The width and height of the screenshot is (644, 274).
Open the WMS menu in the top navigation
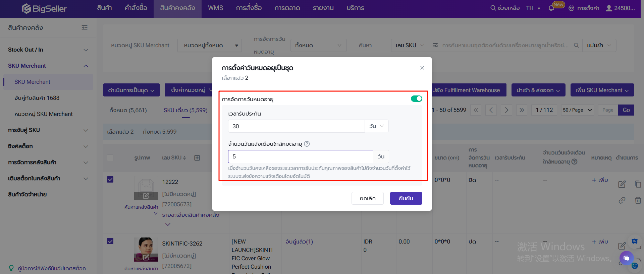pos(215,8)
